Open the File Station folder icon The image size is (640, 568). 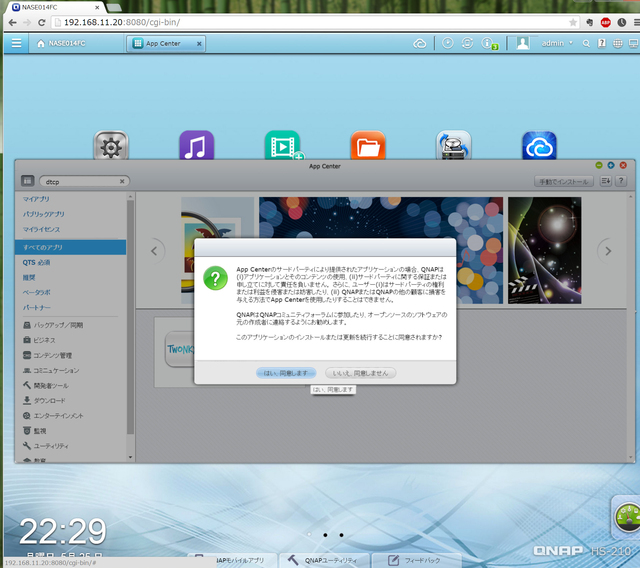click(368, 146)
